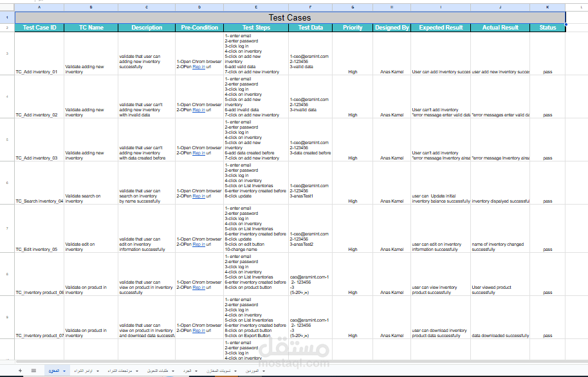
Task: Select pass status in TC_Add inventory_02 row
Action: (547, 97)
